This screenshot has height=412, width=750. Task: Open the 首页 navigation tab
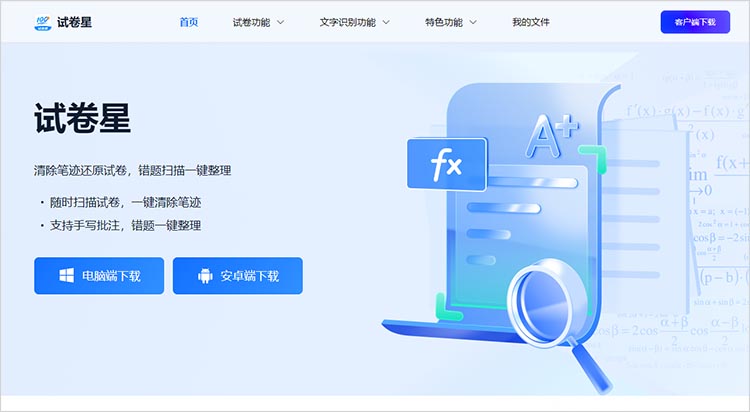[188, 22]
